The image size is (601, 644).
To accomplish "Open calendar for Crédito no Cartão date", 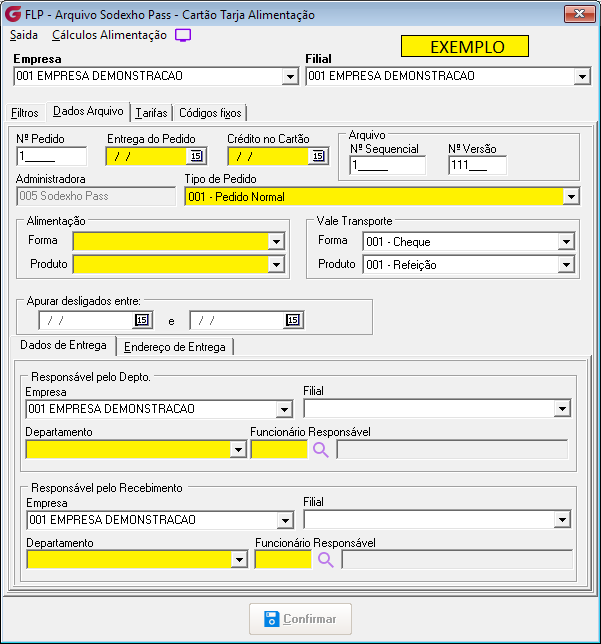I will pos(318,156).
